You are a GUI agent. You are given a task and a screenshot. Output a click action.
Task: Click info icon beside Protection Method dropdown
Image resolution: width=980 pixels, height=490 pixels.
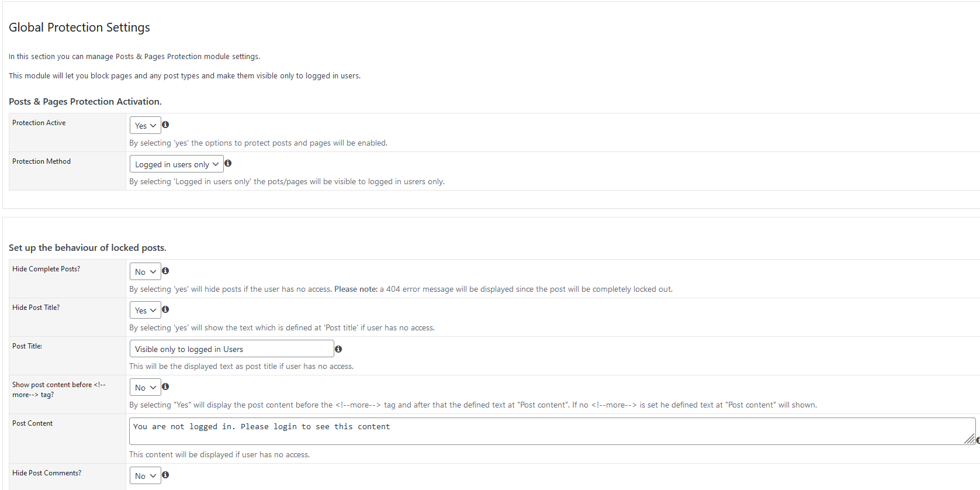point(228,163)
